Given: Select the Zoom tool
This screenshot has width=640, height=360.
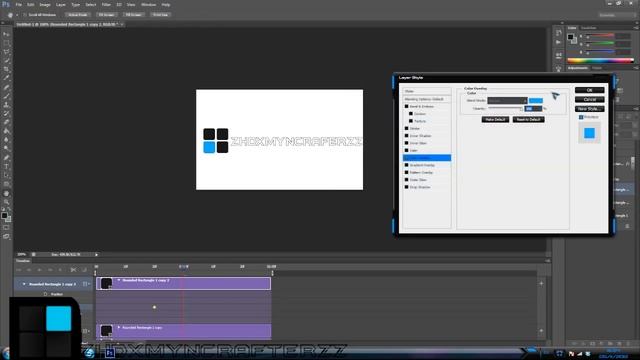Looking at the screenshot, I should pos(6,202).
